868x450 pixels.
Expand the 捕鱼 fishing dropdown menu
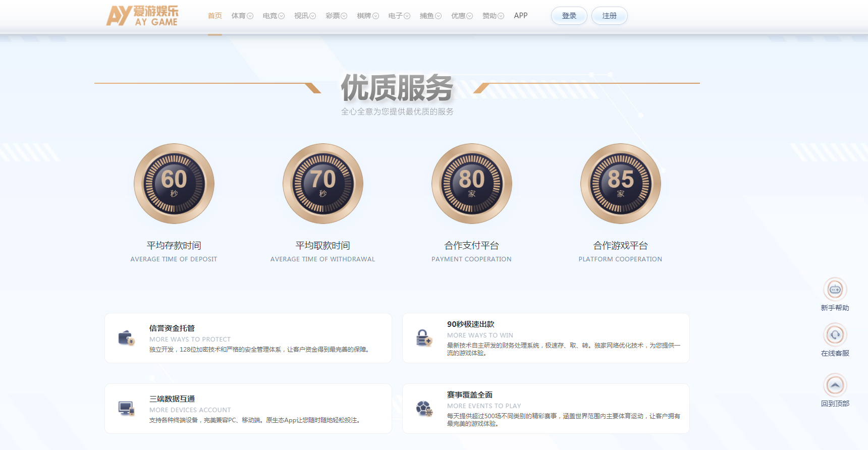[x=430, y=16]
